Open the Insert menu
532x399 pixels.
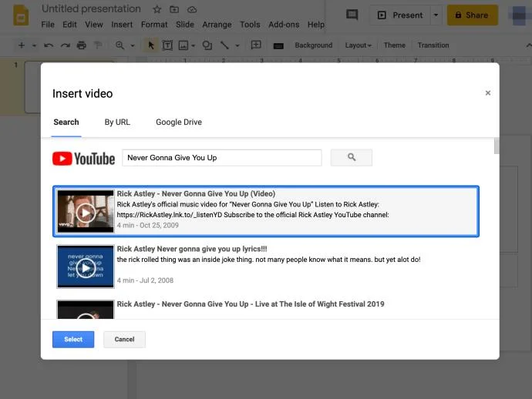[122, 25]
